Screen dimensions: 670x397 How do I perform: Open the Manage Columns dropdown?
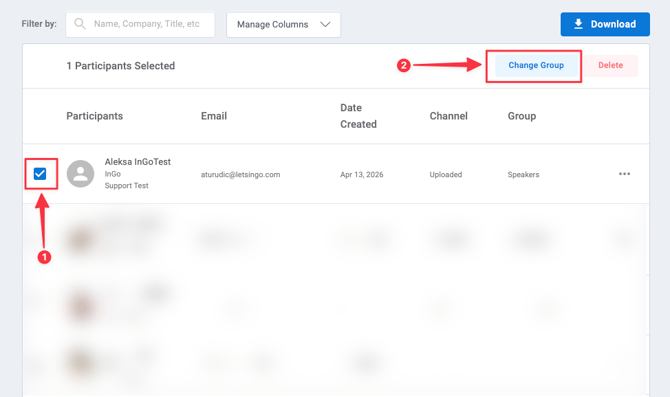pyautogui.click(x=283, y=24)
